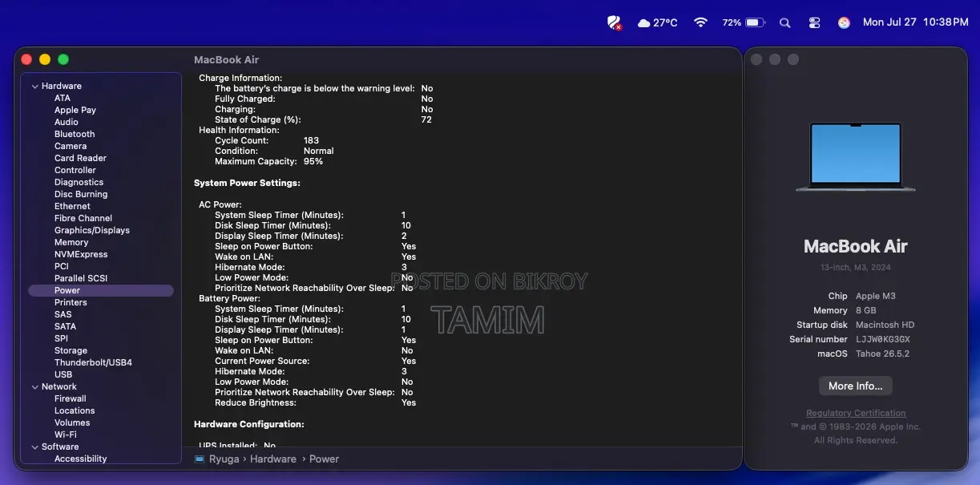This screenshot has height=485, width=980.
Task: Select SAS in the sidebar
Action: 63,314
